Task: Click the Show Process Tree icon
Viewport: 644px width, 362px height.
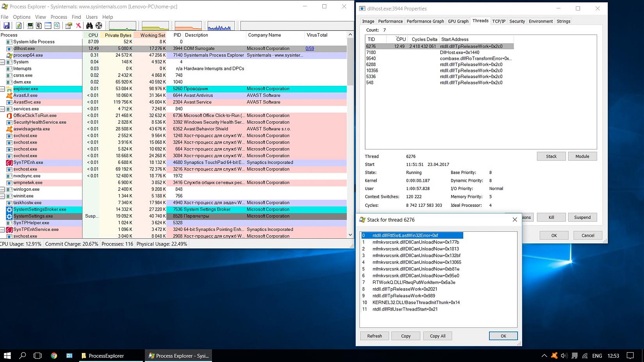Action: coord(39,26)
